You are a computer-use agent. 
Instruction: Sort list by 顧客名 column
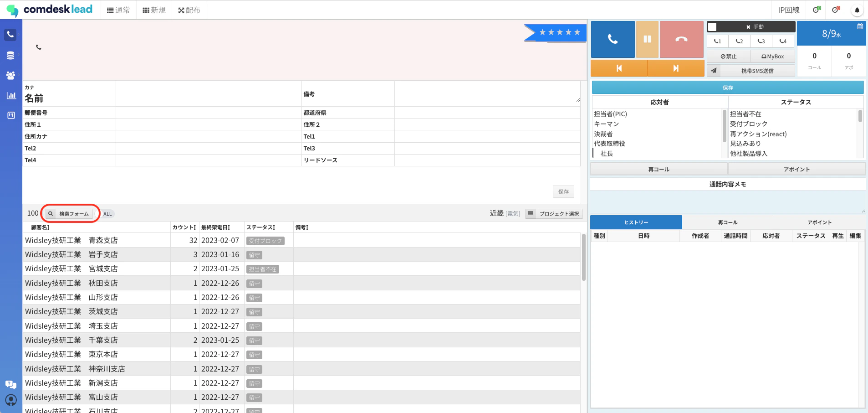pos(41,227)
